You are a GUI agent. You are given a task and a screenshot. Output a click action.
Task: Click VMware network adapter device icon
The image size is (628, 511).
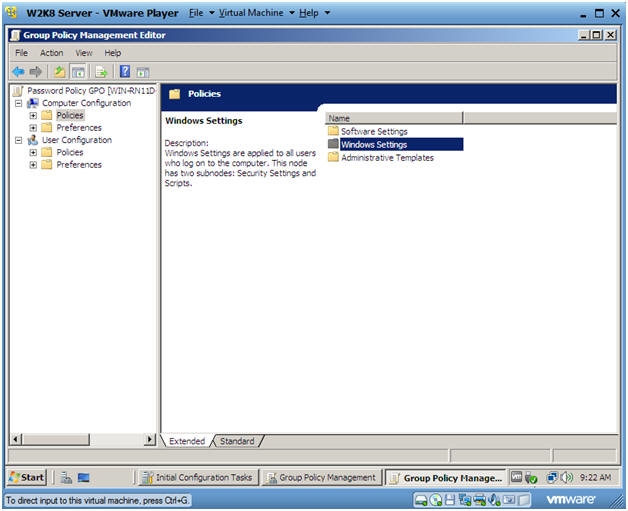pyautogui.click(x=465, y=500)
